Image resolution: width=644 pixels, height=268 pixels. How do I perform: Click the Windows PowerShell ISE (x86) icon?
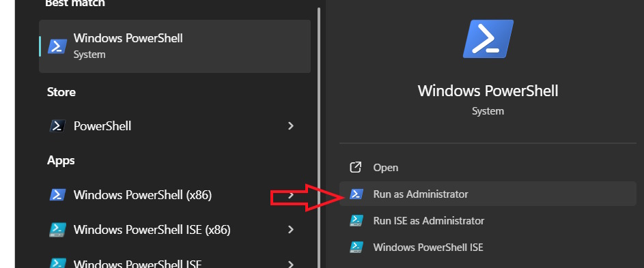(57, 230)
